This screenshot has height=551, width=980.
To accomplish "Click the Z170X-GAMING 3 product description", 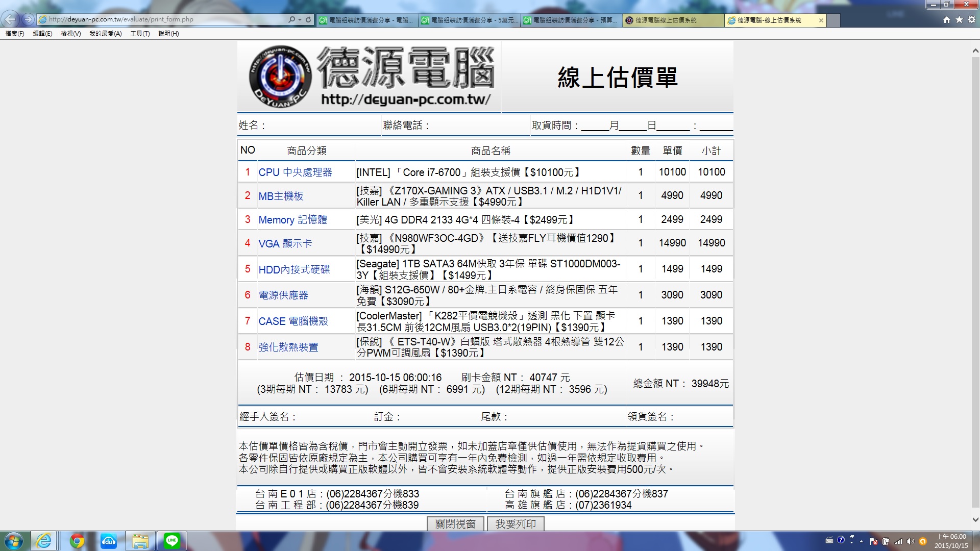I will [x=489, y=196].
